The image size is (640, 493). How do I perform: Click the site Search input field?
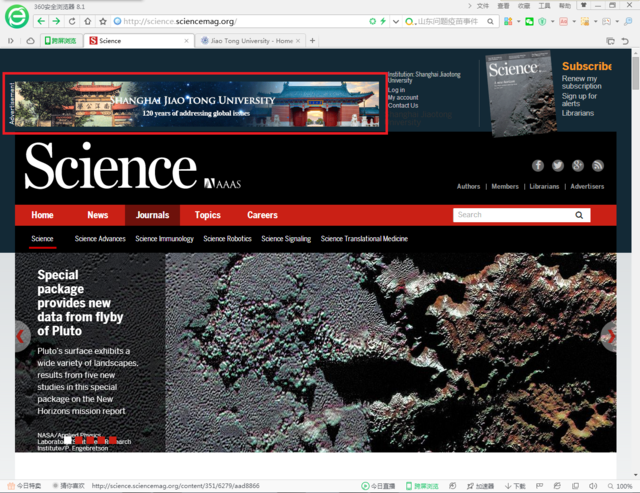(512, 215)
